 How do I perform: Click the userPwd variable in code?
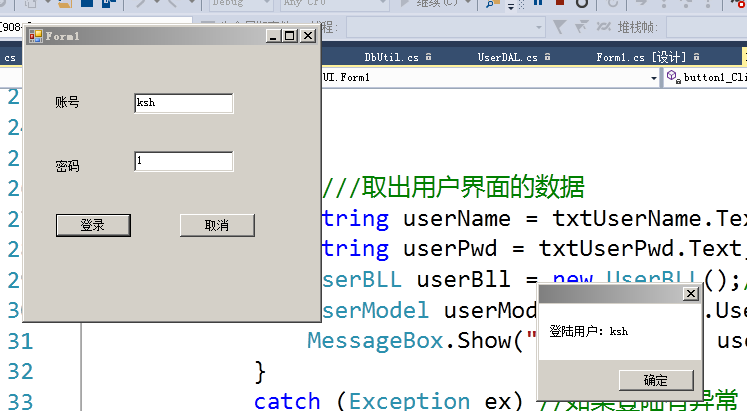point(450,249)
